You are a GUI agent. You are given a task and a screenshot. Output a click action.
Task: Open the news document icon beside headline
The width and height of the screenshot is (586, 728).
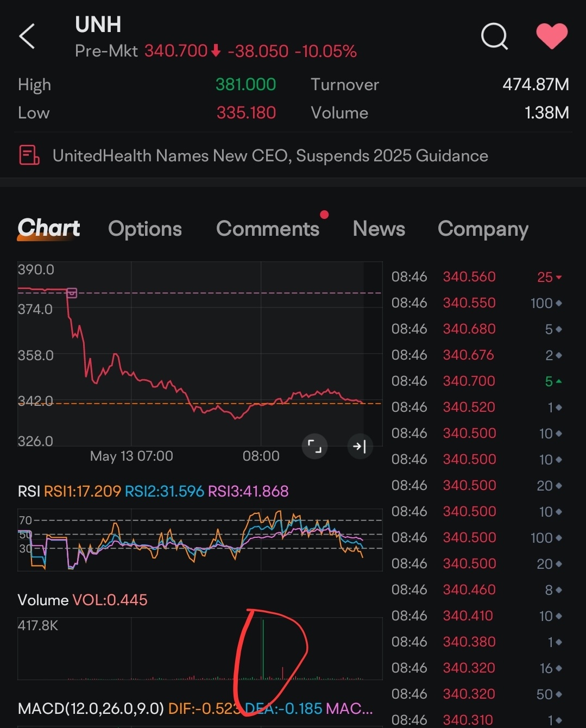(29, 155)
